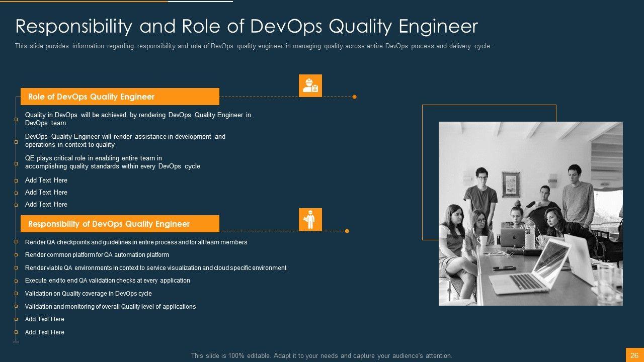The image size is (644, 362).
Task: Click the slide title text
Action: 247,26
